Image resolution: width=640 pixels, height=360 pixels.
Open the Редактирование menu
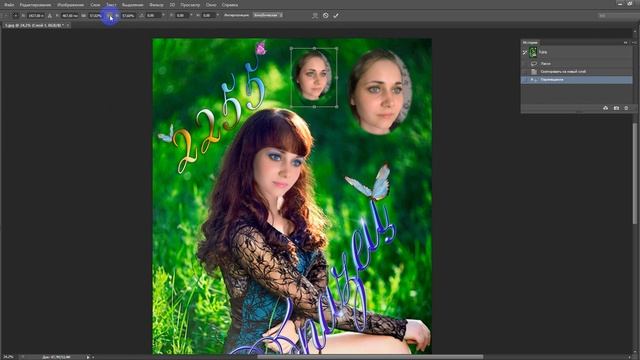(x=36, y=5)
